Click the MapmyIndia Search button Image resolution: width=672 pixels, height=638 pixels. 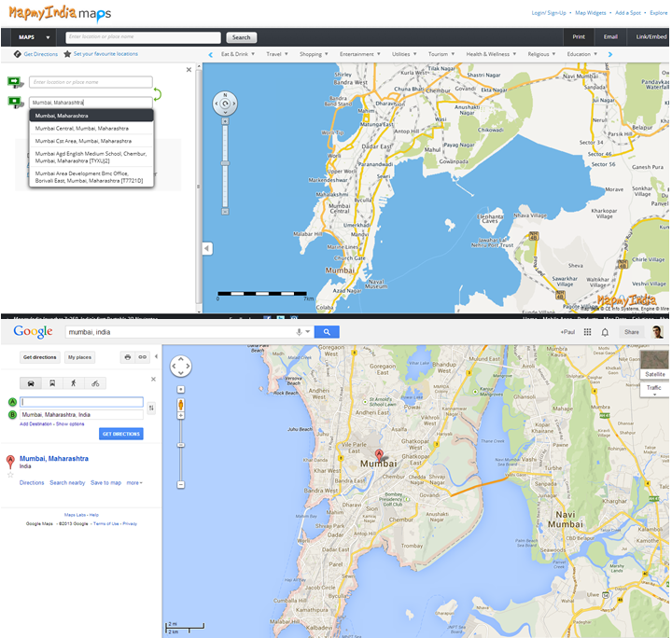point(242,37)
